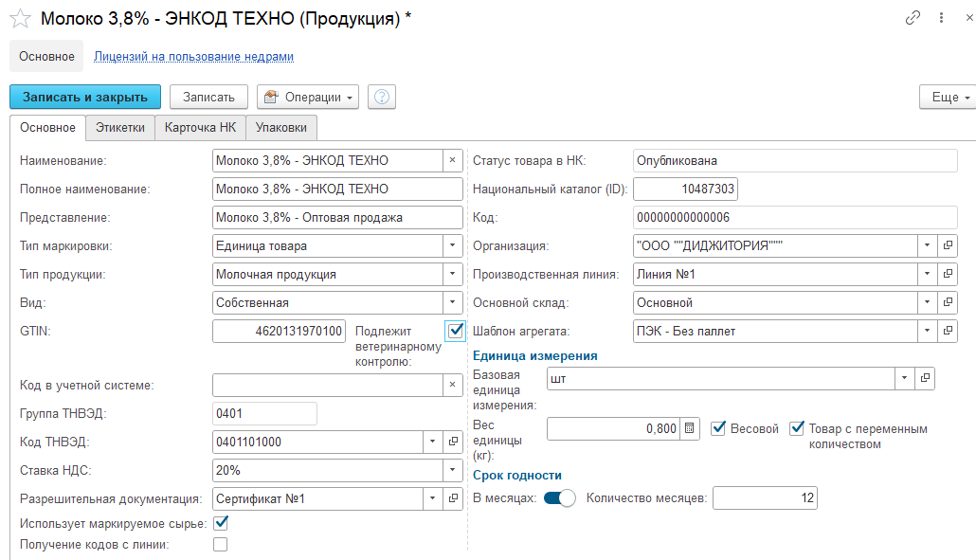This screenshot has width=976, height=560.
Task: Open the Ставка НДС dropdown list
Action: (452, 471)
